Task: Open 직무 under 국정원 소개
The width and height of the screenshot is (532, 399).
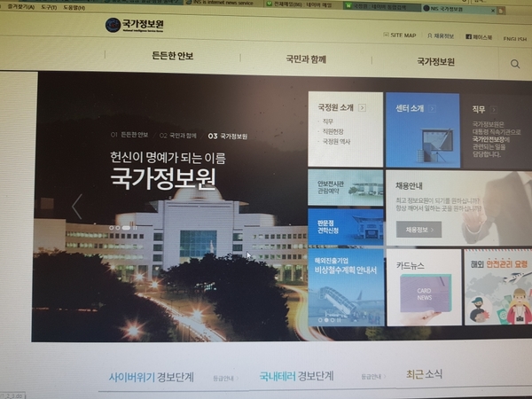Action: (x=327, y=121)
